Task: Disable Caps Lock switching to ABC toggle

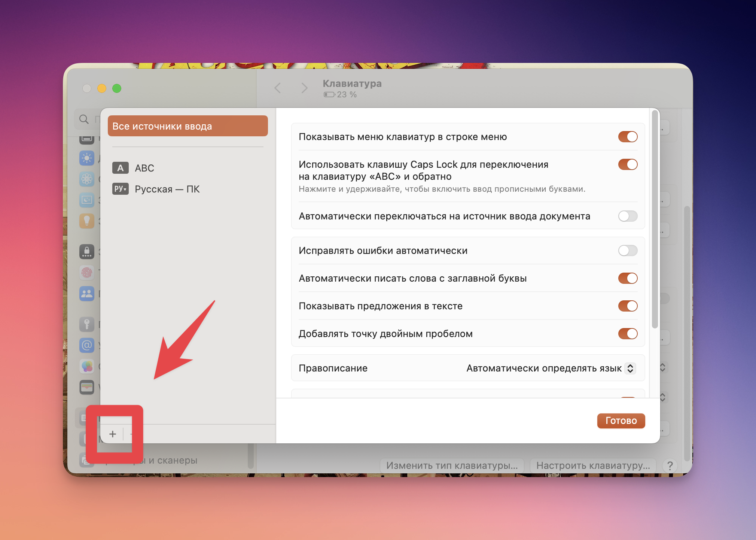Action: click(x=628, y=164)
